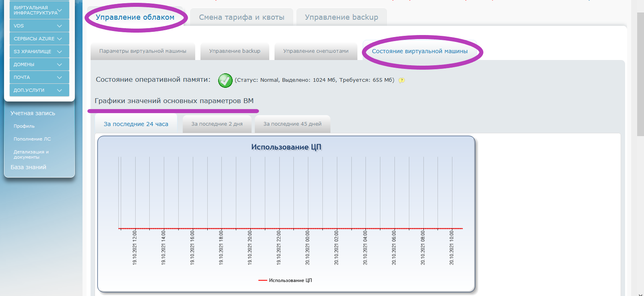The width and height of the screenshot is (644, 296).
Task: Expand the Сервисы Azure section
Action: point(39,39)
